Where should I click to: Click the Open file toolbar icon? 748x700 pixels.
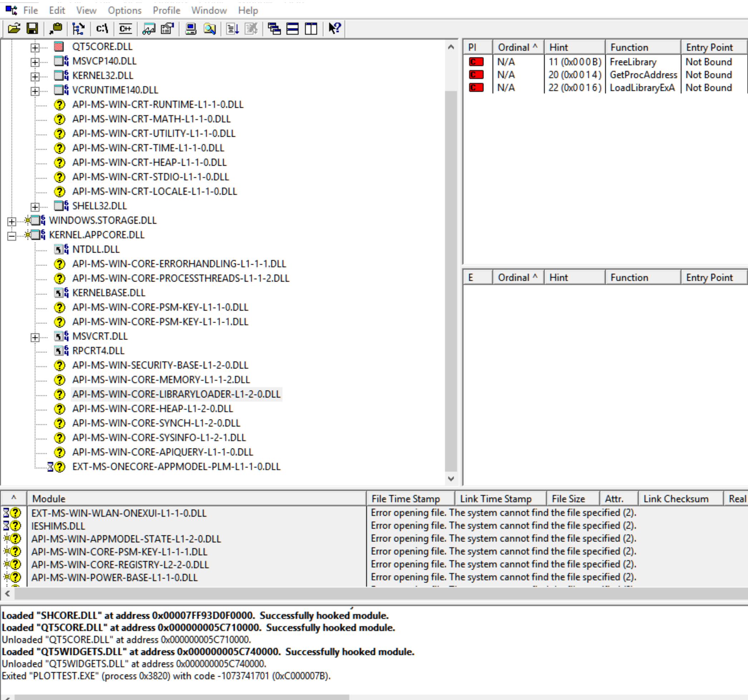click(x=14, y=29)
